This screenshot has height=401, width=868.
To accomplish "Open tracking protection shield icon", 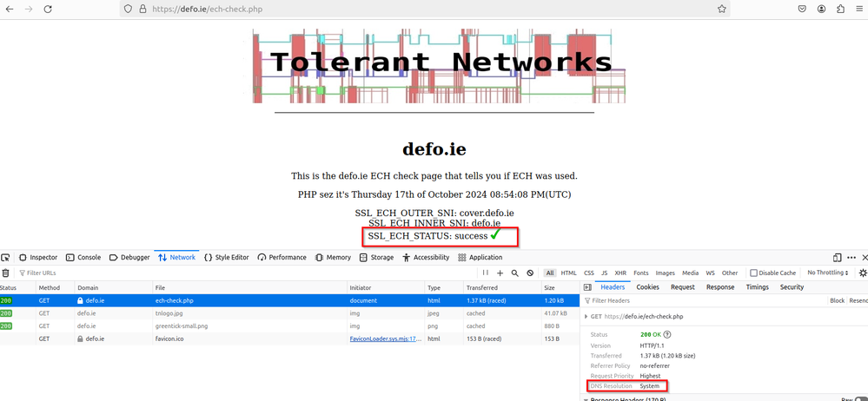I will pos(128,9).
